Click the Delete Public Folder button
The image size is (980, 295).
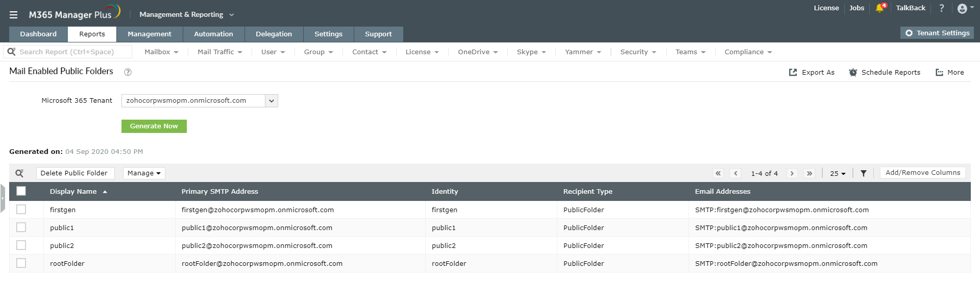click(x=75, y=173)
